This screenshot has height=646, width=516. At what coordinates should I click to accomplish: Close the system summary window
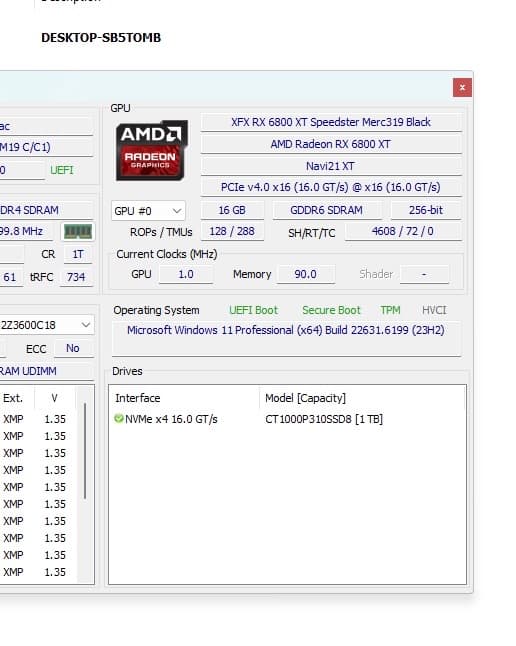(x=462, y=87)
